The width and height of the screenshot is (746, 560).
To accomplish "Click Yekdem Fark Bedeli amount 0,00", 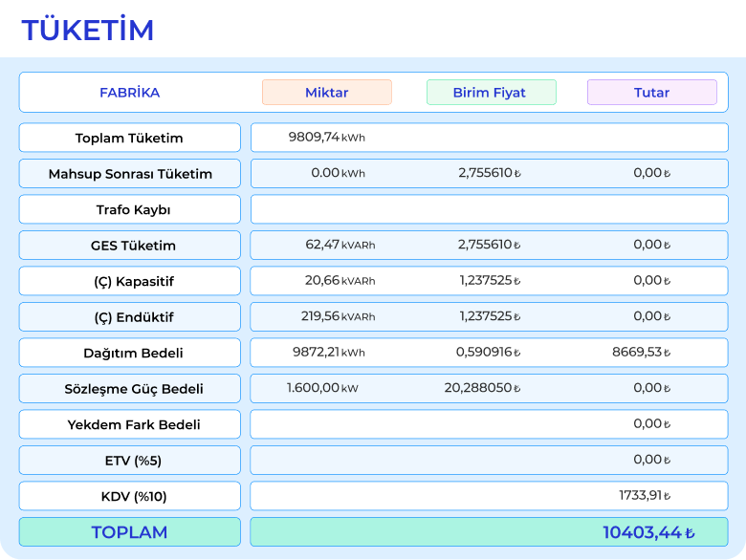I will point(652,423).
